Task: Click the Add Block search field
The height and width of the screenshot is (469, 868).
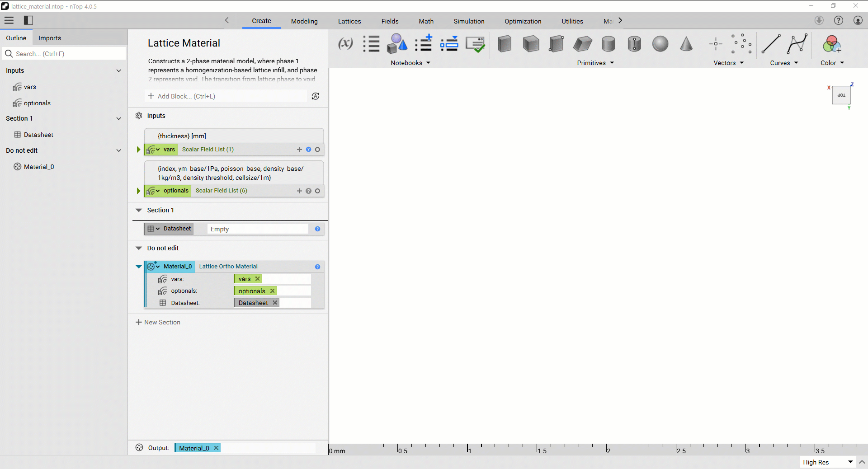Action: 226,96
